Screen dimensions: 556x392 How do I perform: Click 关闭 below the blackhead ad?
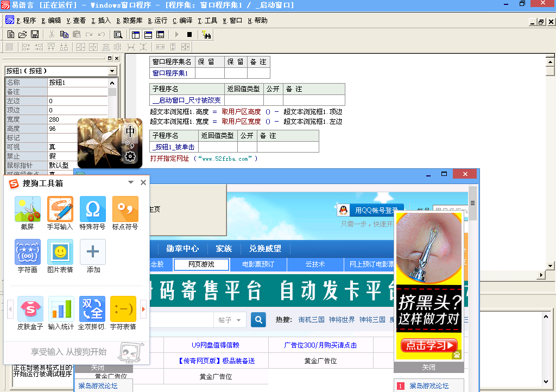pos(429,367)
